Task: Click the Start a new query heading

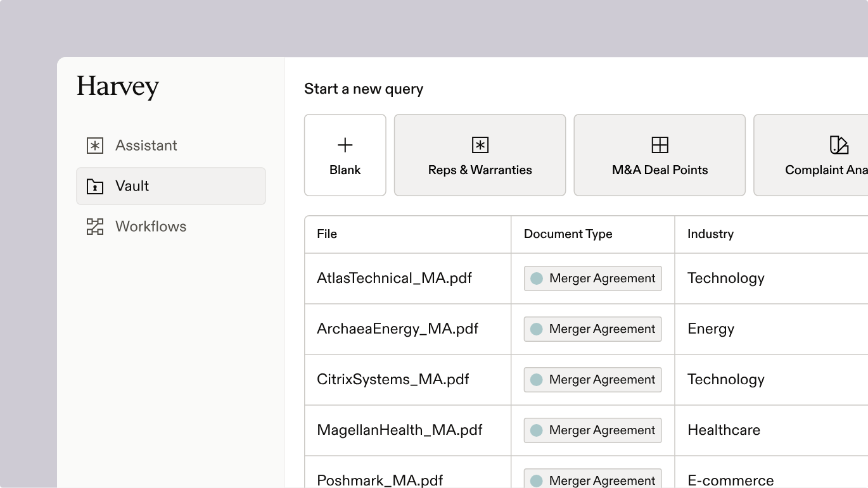Action: pyautogui.click(x=364, y=89)
